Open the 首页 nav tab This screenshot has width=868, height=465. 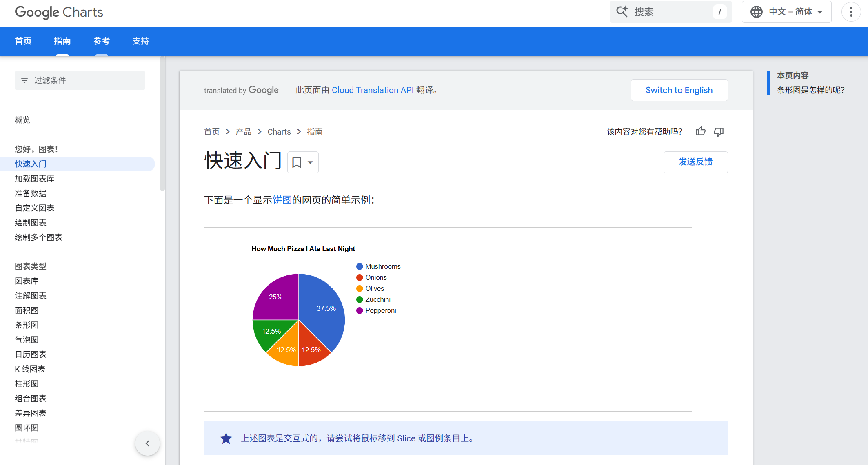(23, 41)
